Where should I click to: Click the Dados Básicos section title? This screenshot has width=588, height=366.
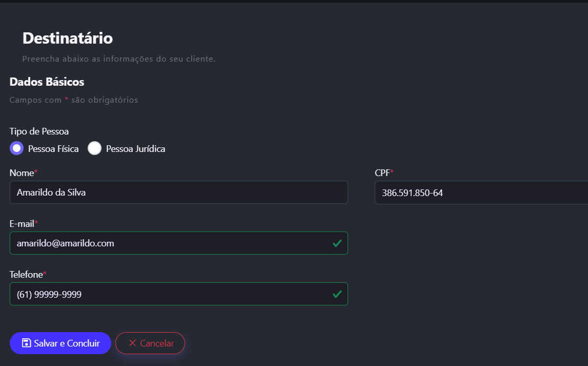tap(47, 82)
